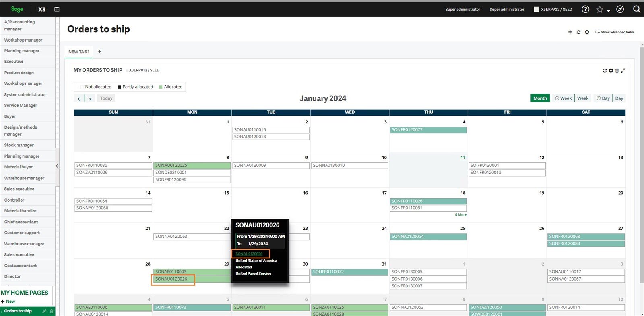Select the NEW TAB 1 tab

pyautogui.click(x=79, y=52)
